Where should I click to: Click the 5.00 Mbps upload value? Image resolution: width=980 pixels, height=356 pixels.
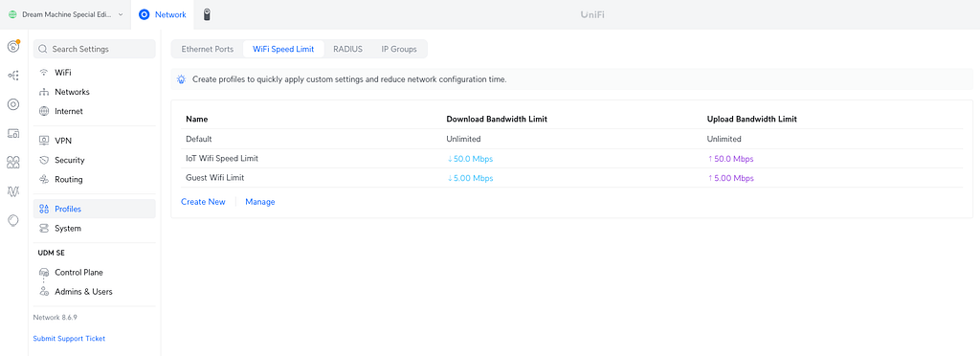(730, 178)
